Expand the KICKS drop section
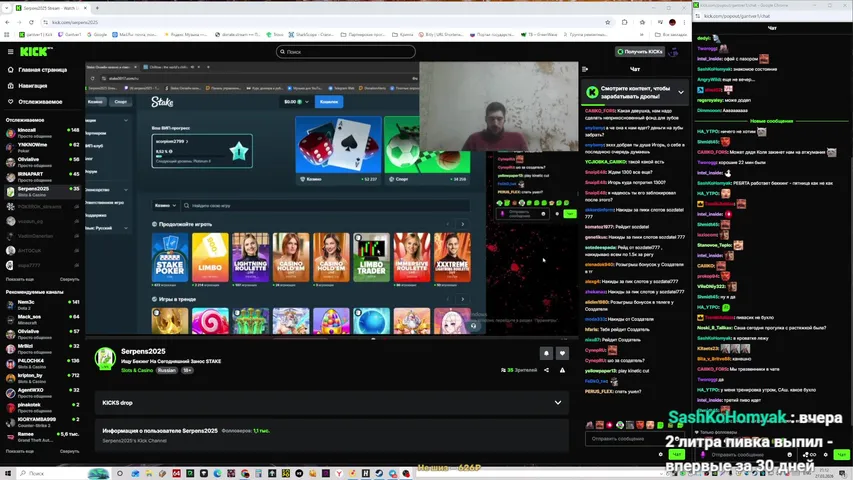The image size is (853, 480). (557, 402)
